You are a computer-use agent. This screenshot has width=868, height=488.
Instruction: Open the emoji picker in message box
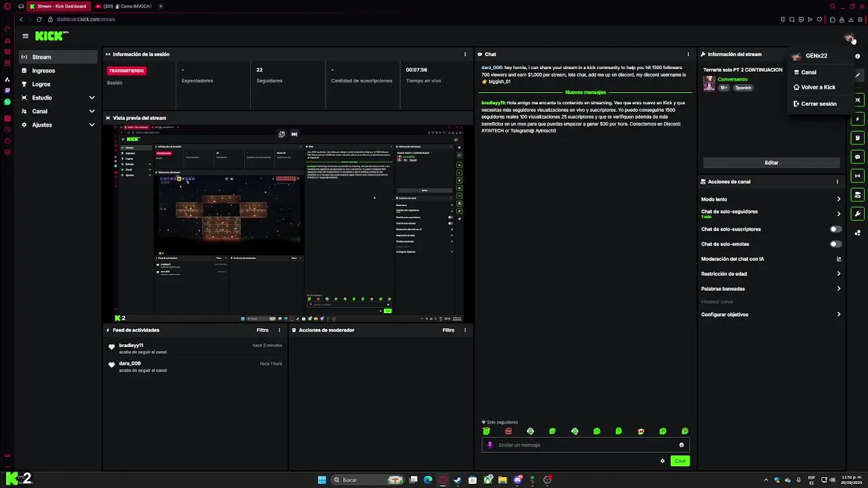tap(682, 445)
